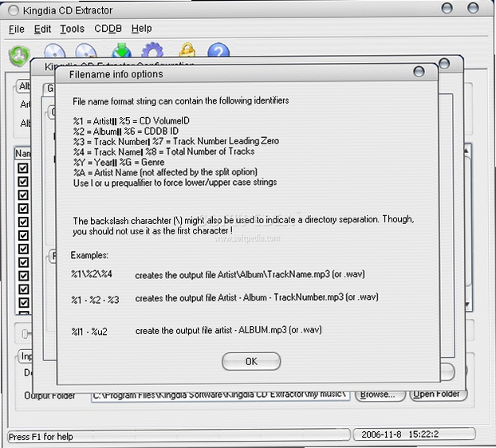Click the 'Output Folder' label

coord(49,395)
